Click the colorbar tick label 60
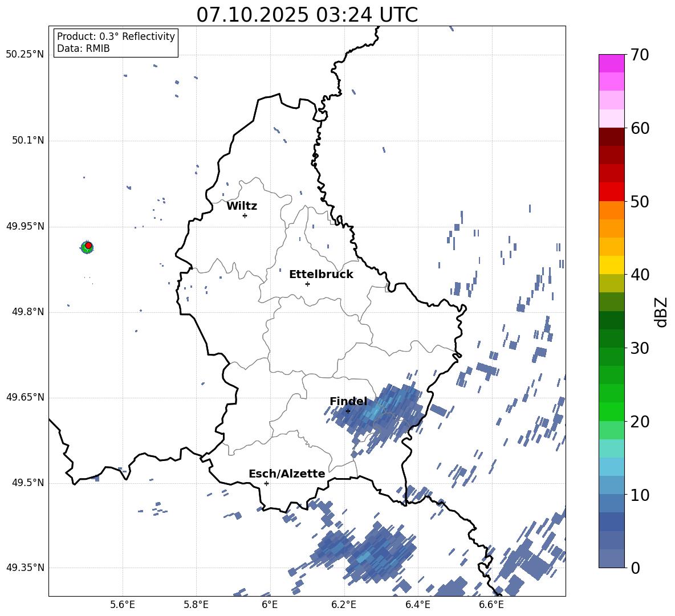This screenshot has width=675, height=616. click(640, 128)
